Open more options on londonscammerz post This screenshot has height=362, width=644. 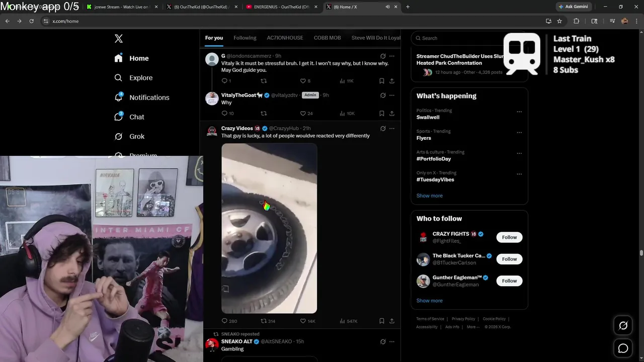(392, 56)
